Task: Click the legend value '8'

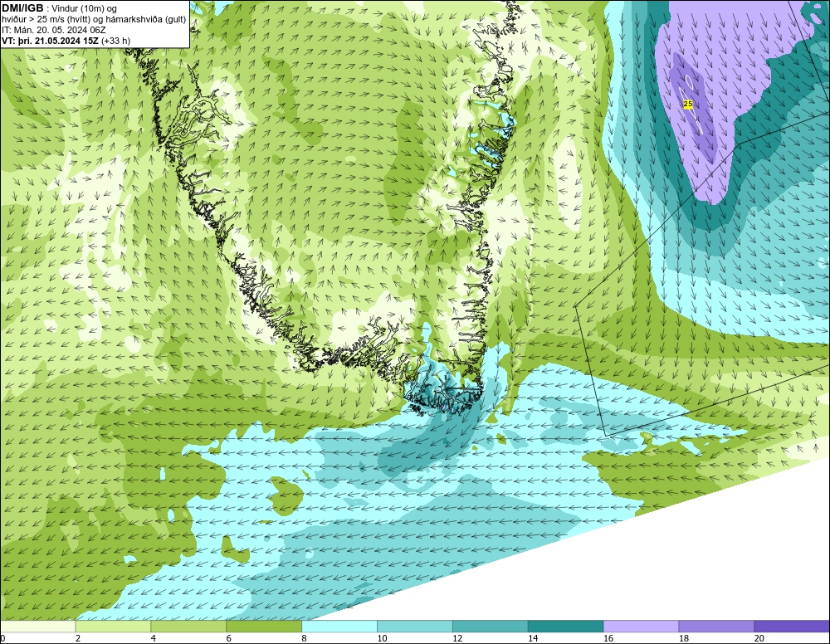Action: click(304, 638)
